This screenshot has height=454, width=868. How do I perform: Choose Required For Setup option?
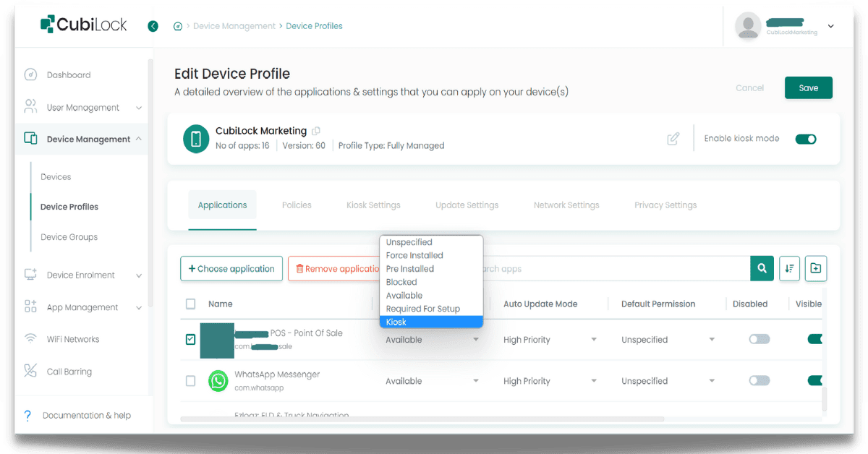tap(431, 309)
